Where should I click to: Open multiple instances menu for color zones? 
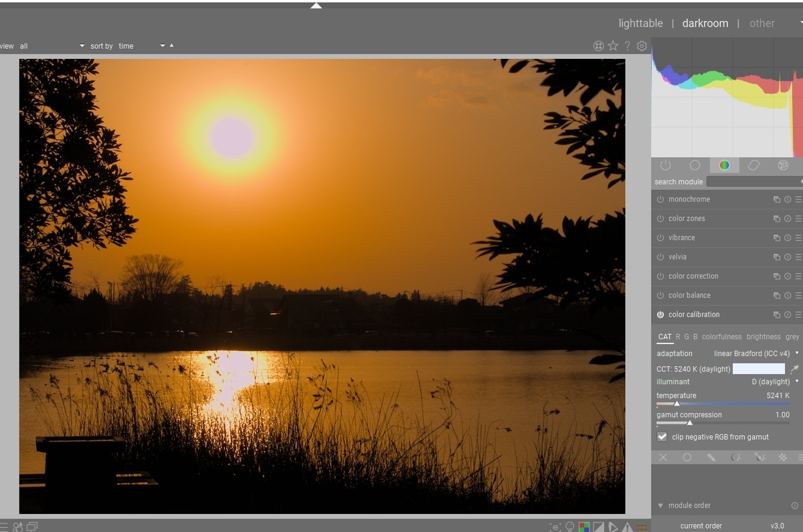coord(777,219)
